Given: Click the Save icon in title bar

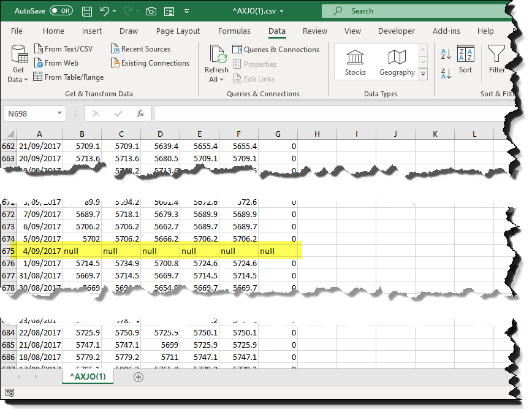Looking at the screenshot, I should (x=87, y=11).
